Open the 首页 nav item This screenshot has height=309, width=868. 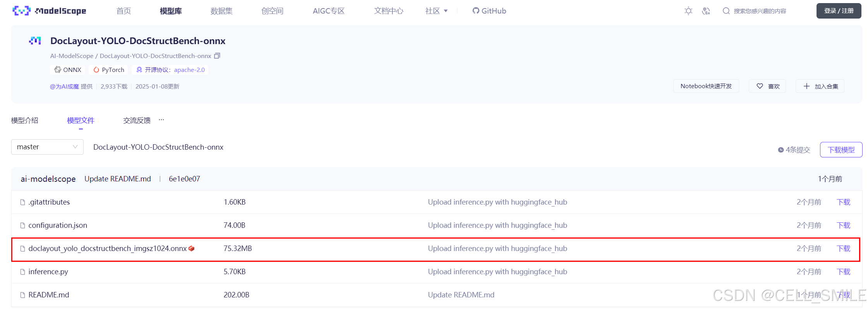point(123,11)
